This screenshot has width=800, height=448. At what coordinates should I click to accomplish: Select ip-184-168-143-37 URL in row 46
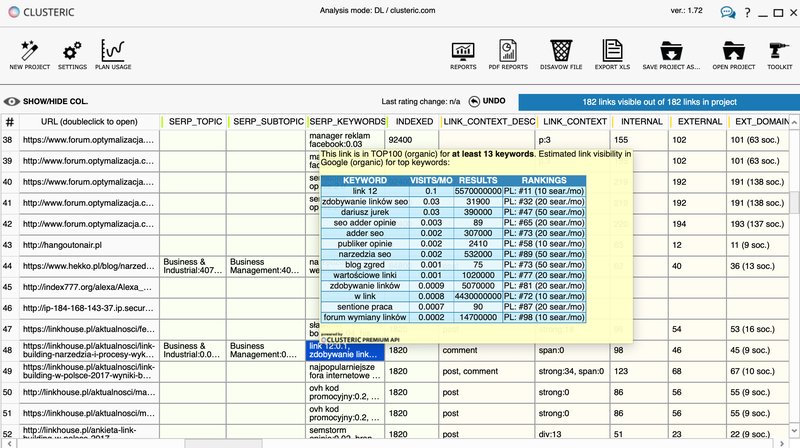tap(88, 308)
